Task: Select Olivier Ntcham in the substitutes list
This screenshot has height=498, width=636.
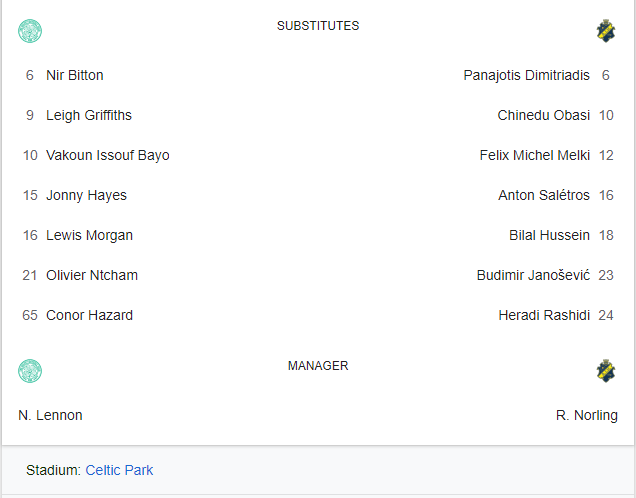Action: pyautogui.click(x=92, y=275)
